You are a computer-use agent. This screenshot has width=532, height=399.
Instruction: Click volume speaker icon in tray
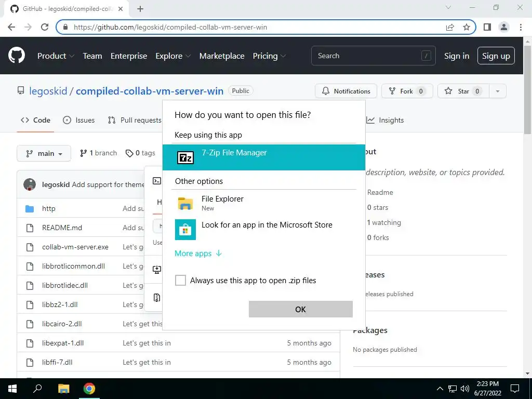[465, 389]
